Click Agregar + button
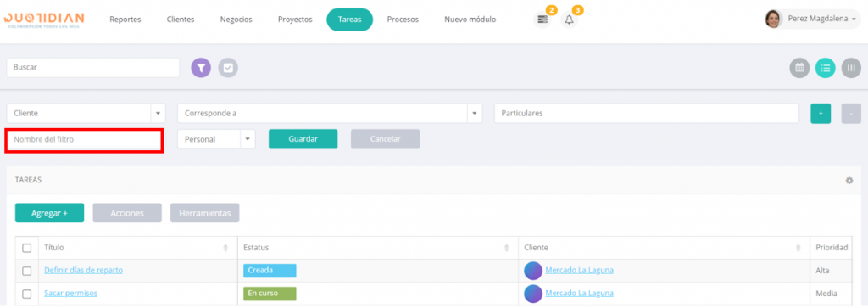Viewport: 868px width, 308px height. (x=49, y=213)
